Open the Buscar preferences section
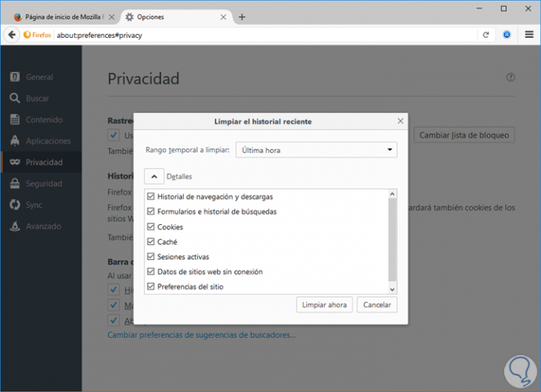This screenshot has width=541, height=392. 41,98
